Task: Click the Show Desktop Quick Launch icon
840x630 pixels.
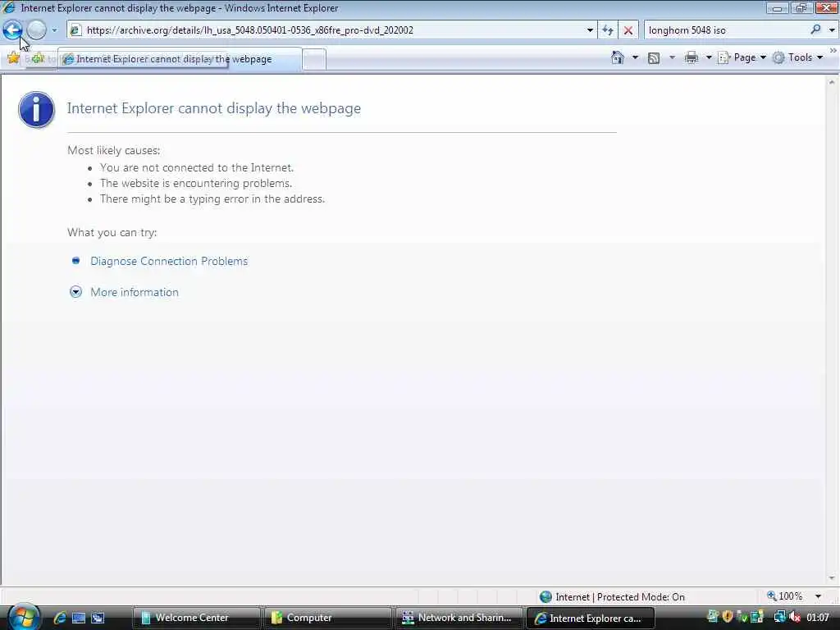Action: (x=78, y=618)
